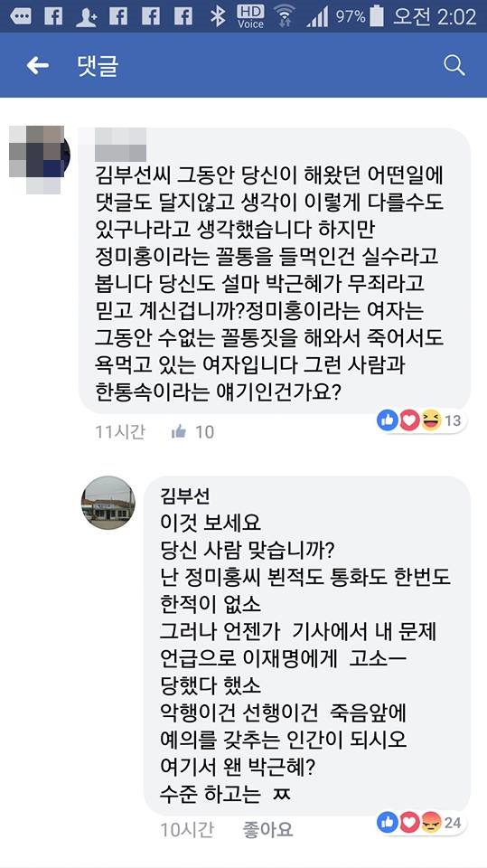Tap the back arrow in the header
Image resolution: width=487 pixels, height=868 pixels.
click(38, 66)
